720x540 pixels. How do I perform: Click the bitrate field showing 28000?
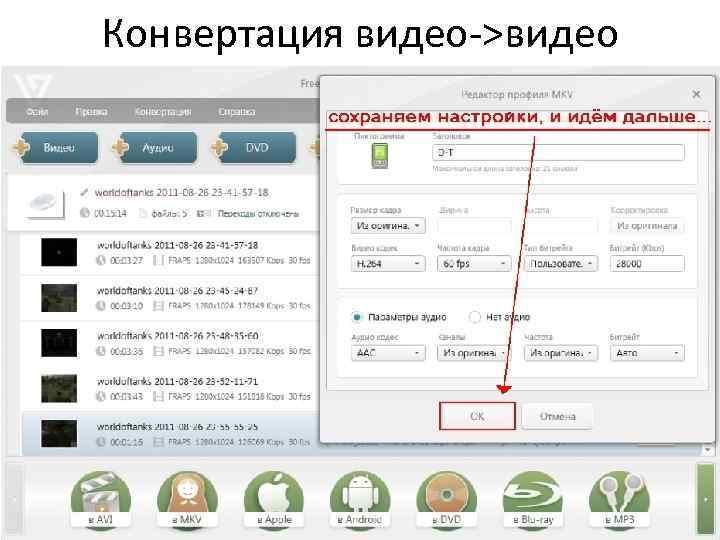[x=647, y=264]
